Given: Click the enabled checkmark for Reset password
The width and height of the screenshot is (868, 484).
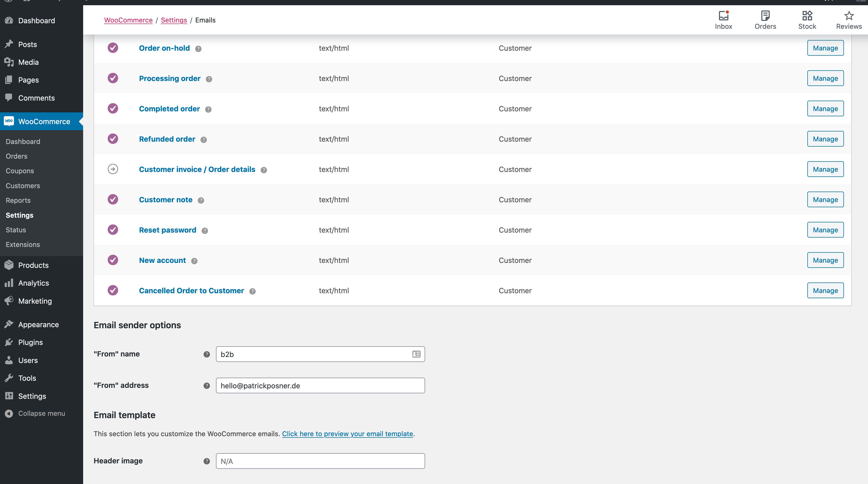Looking at the screenshot, I should [x=113, y=229].
